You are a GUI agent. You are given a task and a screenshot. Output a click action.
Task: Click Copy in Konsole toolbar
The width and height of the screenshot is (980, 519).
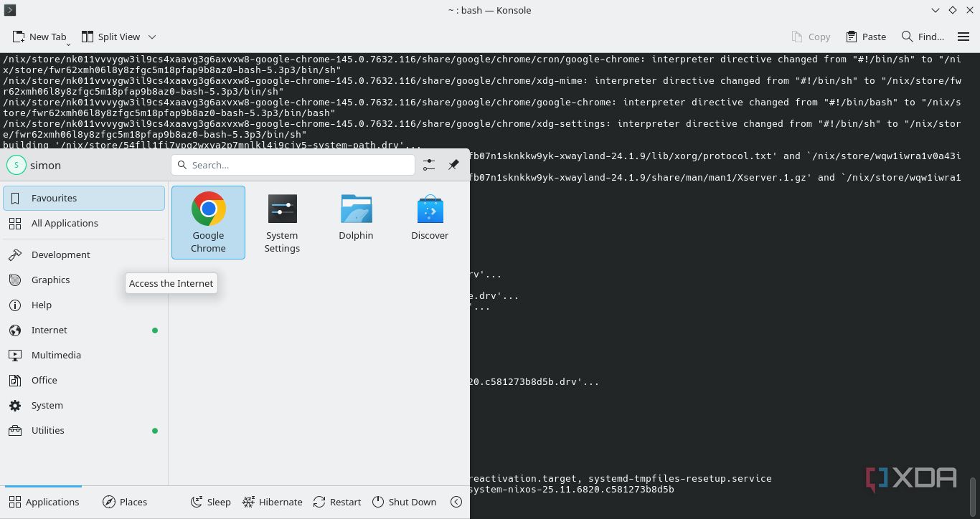[811, 37]
